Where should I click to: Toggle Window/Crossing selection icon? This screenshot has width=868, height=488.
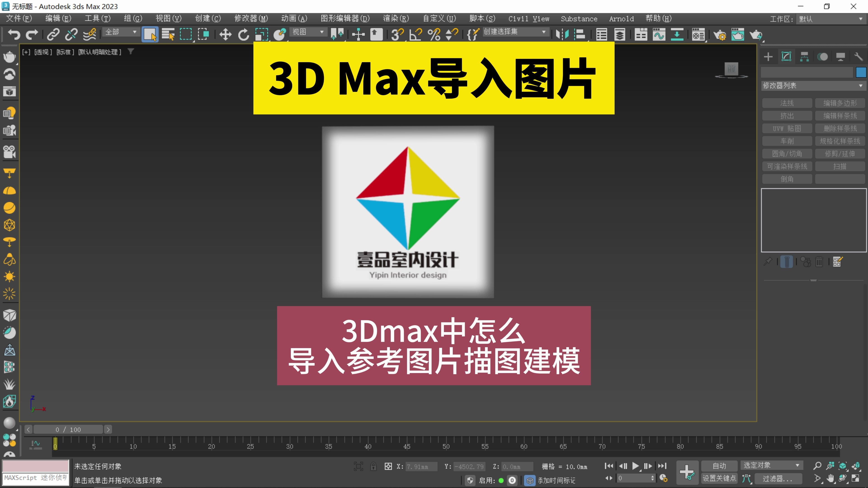[x=203, y=34]
